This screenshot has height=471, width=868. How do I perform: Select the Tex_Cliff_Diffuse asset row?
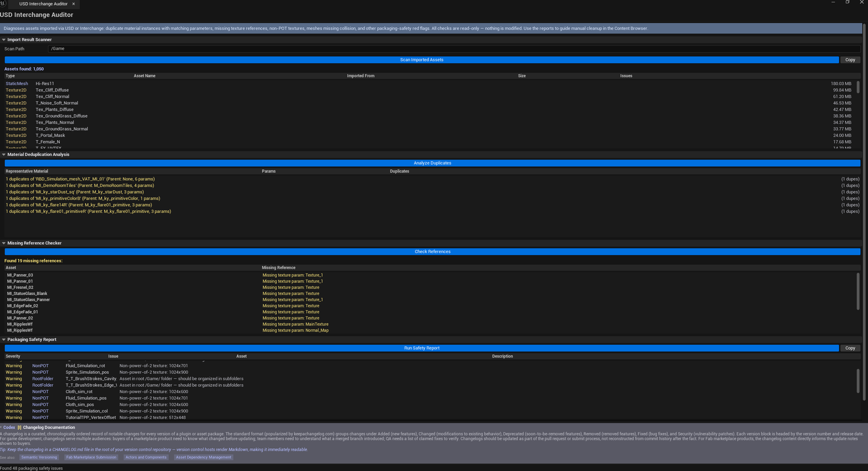(429, 90)
